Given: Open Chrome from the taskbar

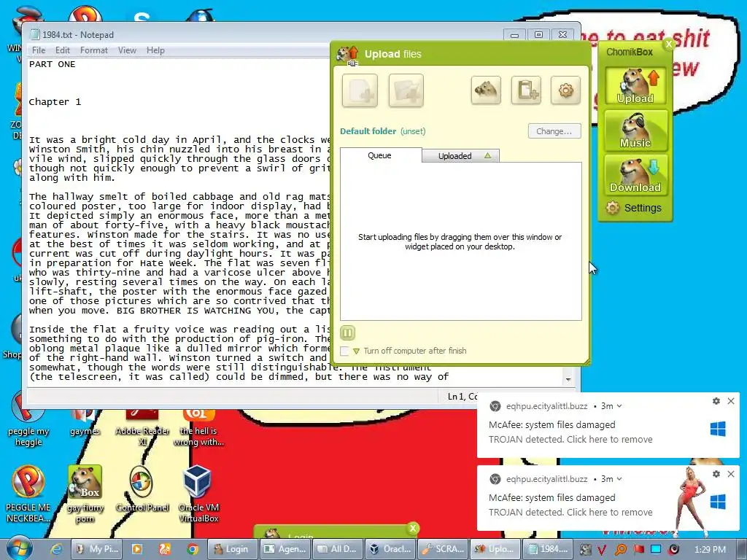Looking at the screenshot, I should pos(193,549).
